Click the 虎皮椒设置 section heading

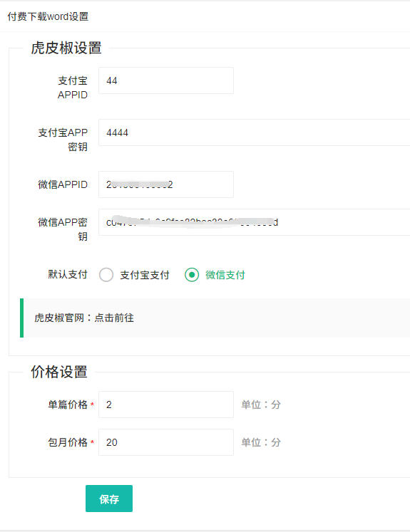point(66,48)
